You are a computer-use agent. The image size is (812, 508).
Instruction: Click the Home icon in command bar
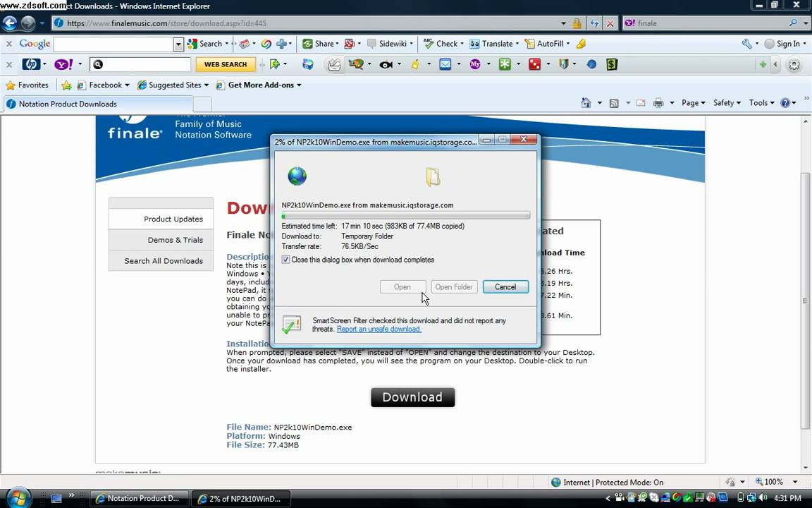click(x=586, y=102)
